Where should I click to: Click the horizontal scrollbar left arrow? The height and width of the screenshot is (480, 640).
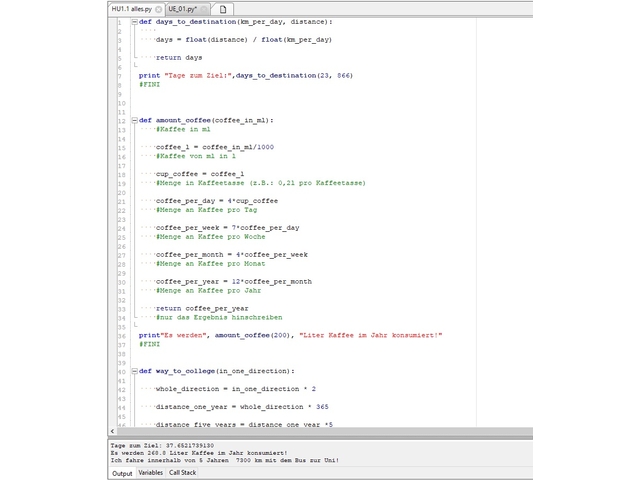coord(113,431)
